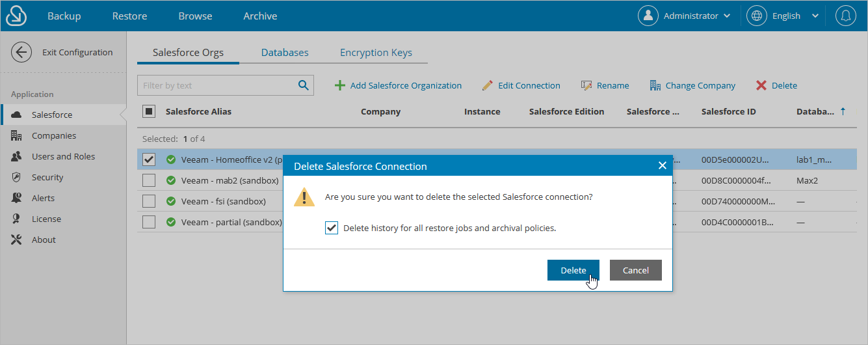The width and height of the screenshot is (868, 345).
Task: Click the red X Delete toolbar icon
Action: click(x=761, y=85)
